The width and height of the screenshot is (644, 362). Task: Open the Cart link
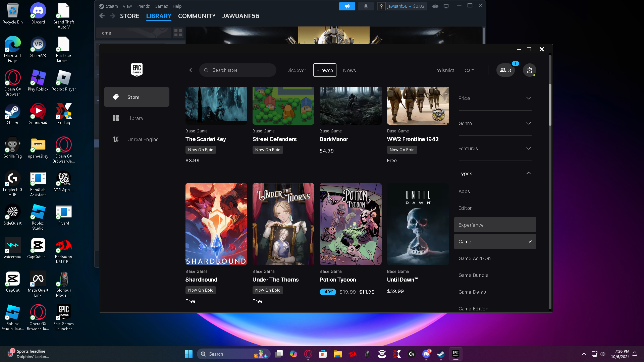pyautogui.click(x=469, y=70)
